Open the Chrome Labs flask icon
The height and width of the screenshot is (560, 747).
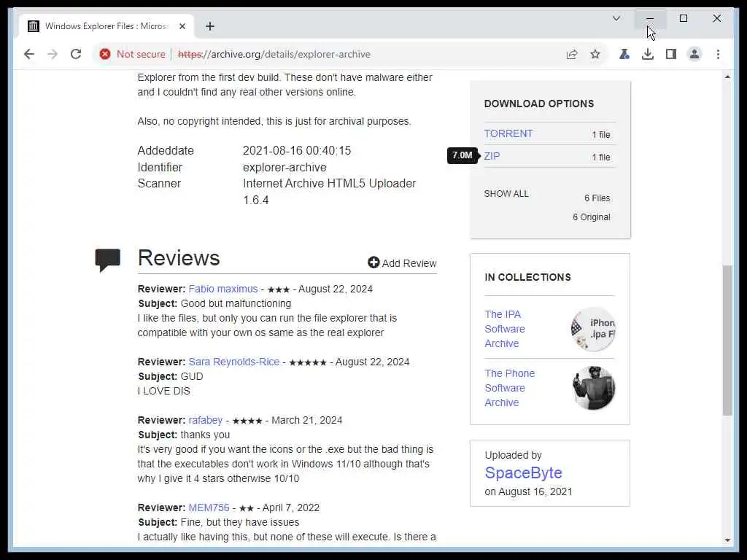pyautogui.click(x=624, y=54)
